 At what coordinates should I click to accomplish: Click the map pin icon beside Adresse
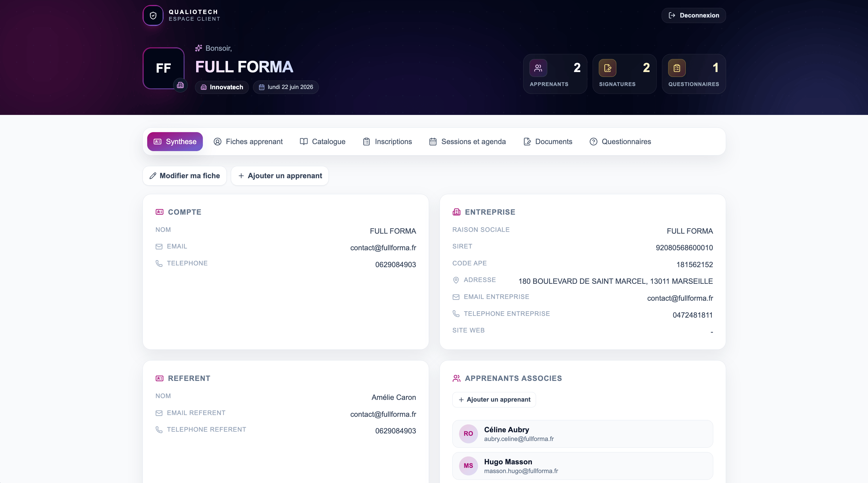(x=456, y=280)
